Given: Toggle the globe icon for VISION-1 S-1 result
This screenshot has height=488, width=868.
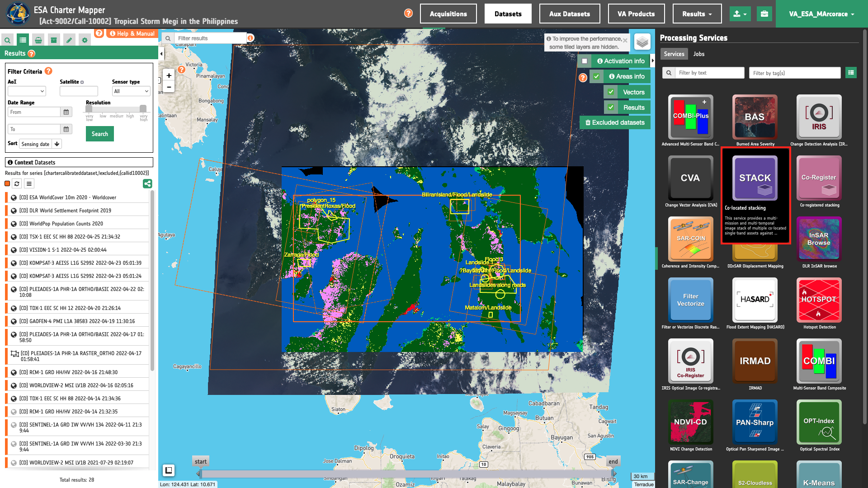Looking at the screenshot, I should tap(14, 250).
